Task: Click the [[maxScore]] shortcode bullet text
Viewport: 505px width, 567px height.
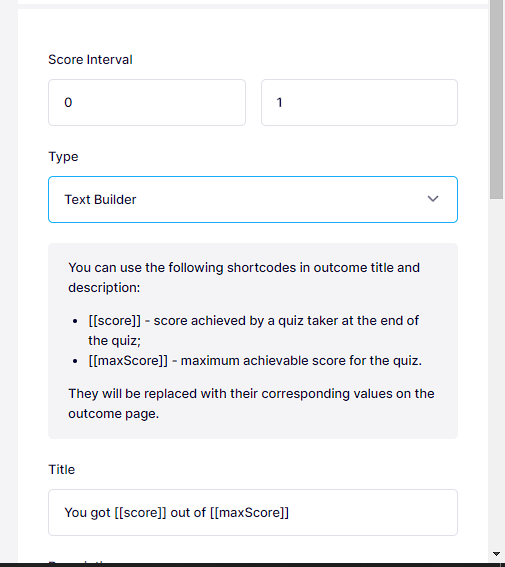Action: 255,361
